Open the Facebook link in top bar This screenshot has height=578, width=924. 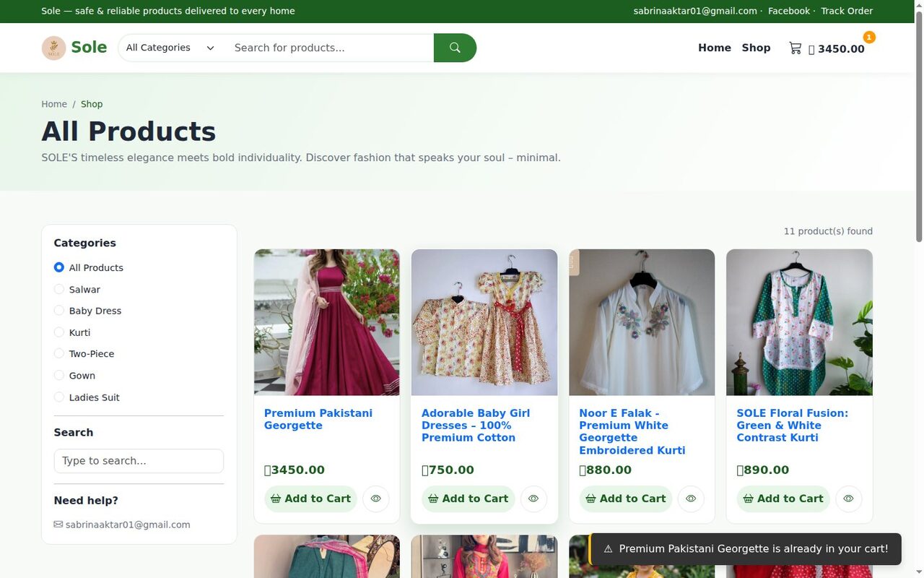(x=789, y=11)
